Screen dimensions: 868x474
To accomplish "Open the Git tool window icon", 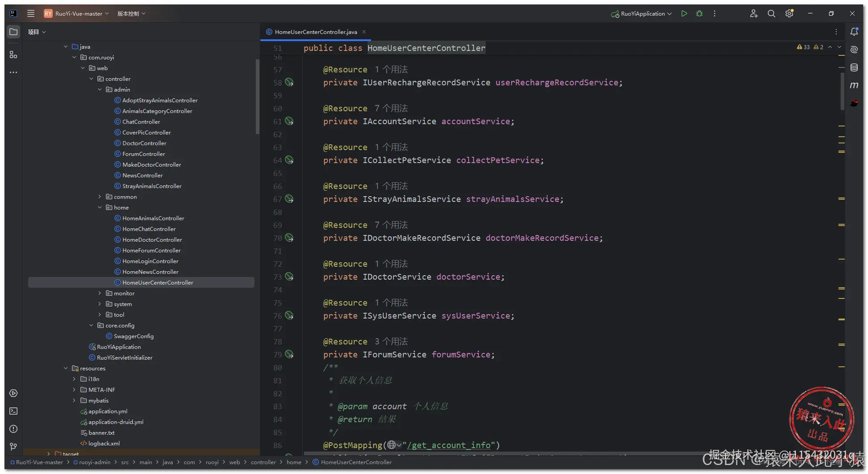I will (x=13, y=446).
